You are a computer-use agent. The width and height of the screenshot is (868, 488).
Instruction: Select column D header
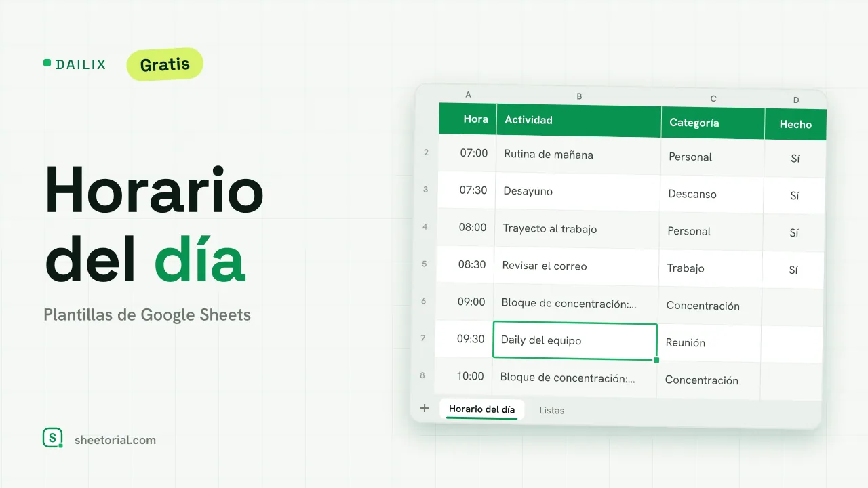795,100
